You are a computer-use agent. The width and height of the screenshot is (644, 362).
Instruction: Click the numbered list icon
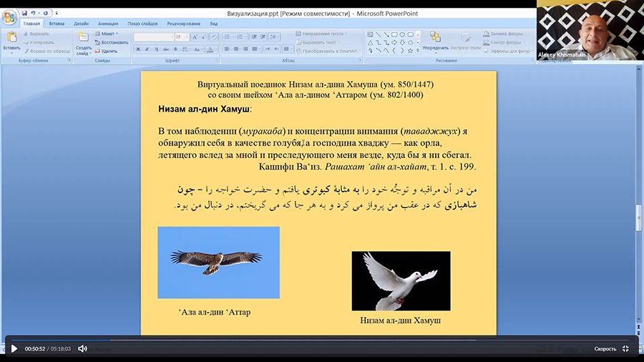tap(240, 37)
